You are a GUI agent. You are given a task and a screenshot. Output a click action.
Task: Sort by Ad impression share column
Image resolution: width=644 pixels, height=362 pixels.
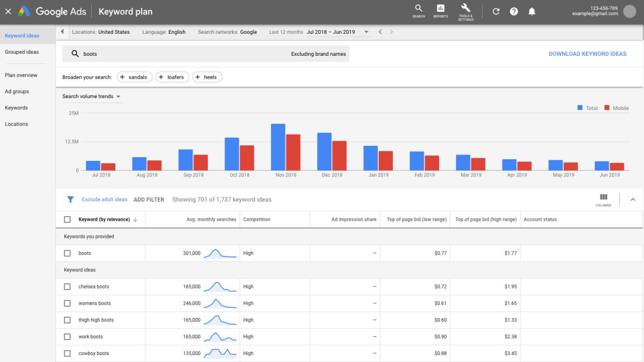pos(354,219)
